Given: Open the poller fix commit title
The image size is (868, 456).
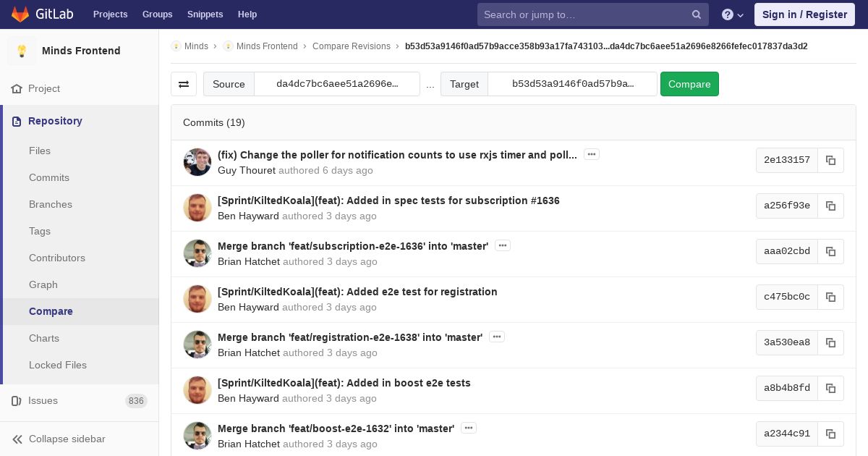Looking at the screenshot, I should click(x=397, y=155).
